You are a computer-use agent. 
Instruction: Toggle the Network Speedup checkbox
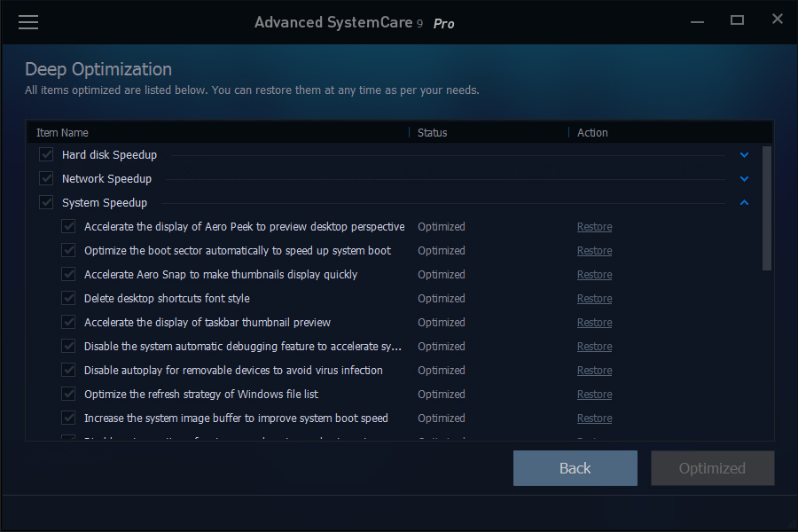pos(46,178)
